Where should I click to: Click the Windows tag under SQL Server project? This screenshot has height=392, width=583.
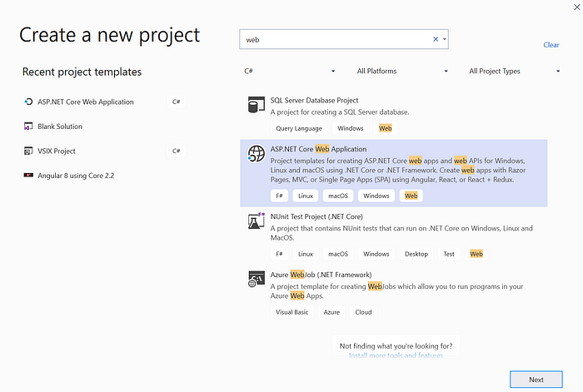351,128
